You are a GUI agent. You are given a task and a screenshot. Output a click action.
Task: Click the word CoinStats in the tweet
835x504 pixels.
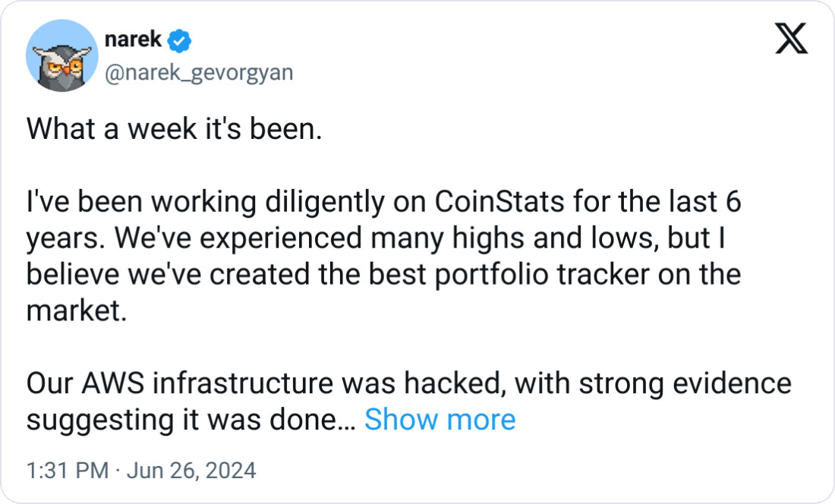[x=499, y=202]
